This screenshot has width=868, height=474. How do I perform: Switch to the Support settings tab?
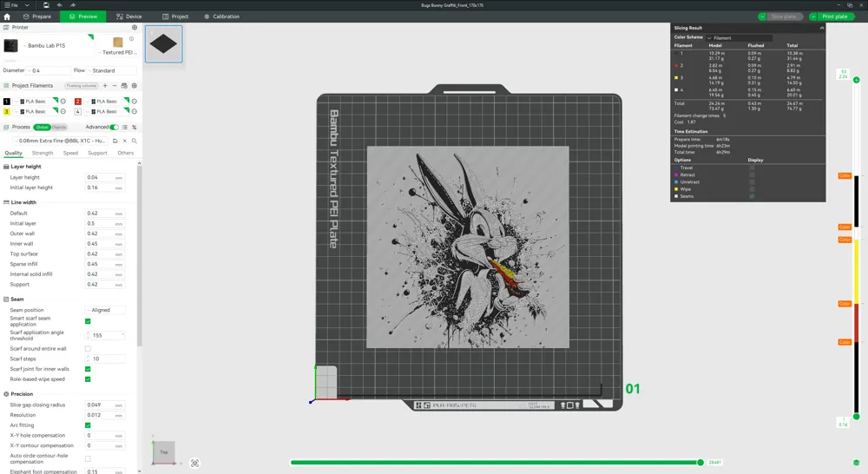[x=97, y=153]
